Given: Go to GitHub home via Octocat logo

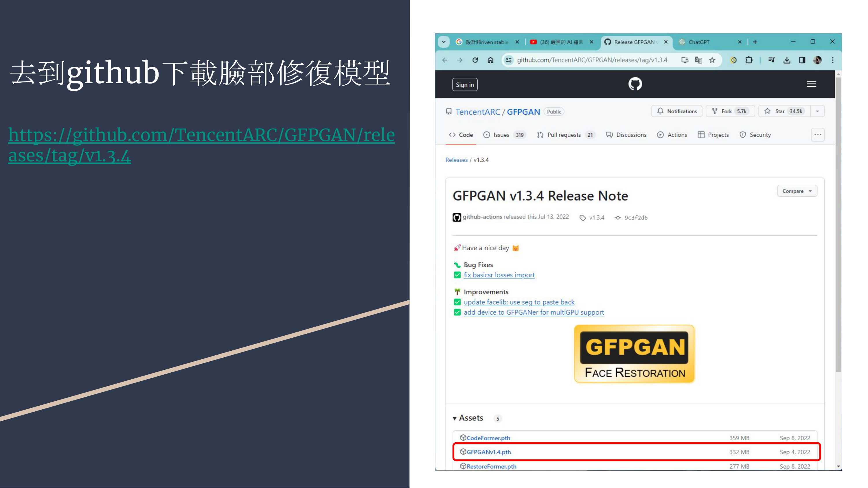Looking at the screenshot, I should coord(635,84).
